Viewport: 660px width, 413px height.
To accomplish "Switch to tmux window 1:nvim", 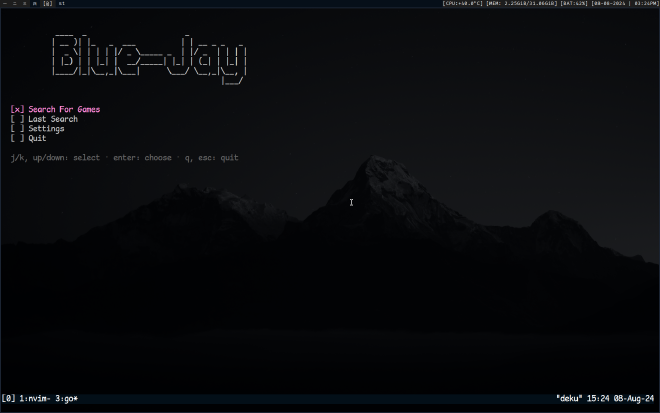I will (x=35, y=398).
